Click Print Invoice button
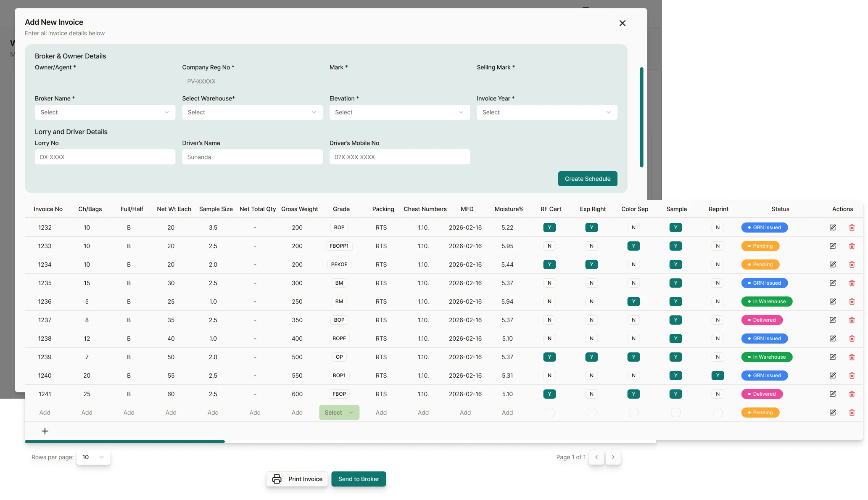 pos(297,479)
